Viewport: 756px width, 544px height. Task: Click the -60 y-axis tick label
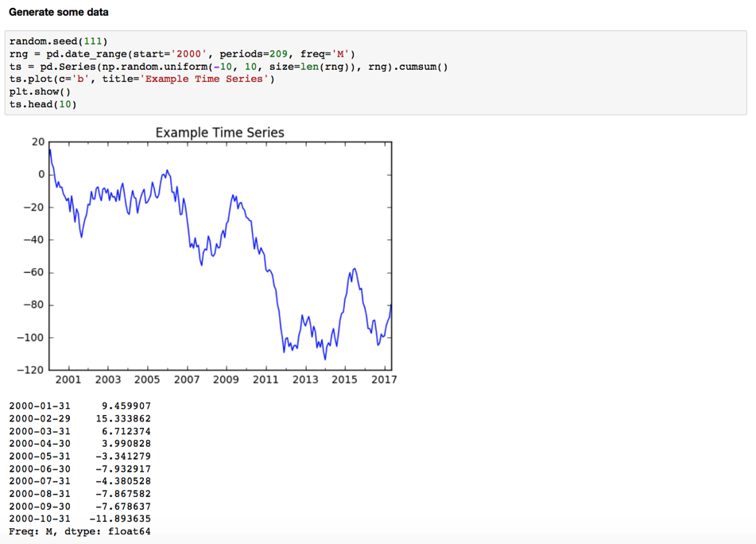tap(33, 272)
